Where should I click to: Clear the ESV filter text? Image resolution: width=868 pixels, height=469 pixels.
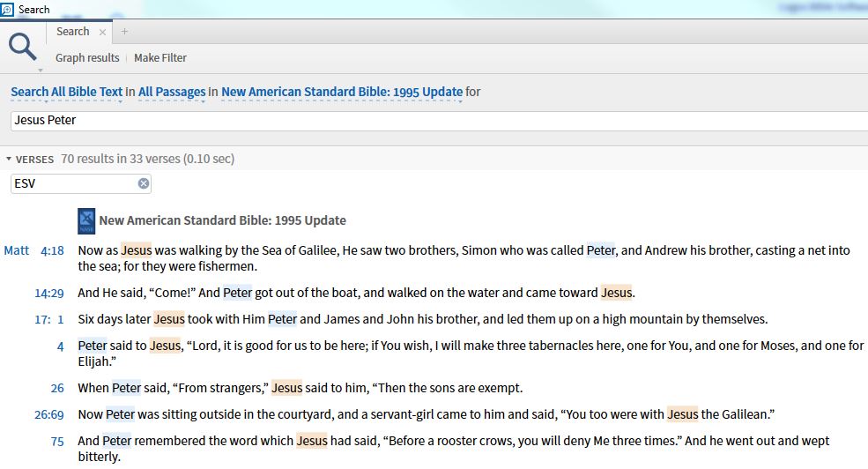(x=144, y=183)
